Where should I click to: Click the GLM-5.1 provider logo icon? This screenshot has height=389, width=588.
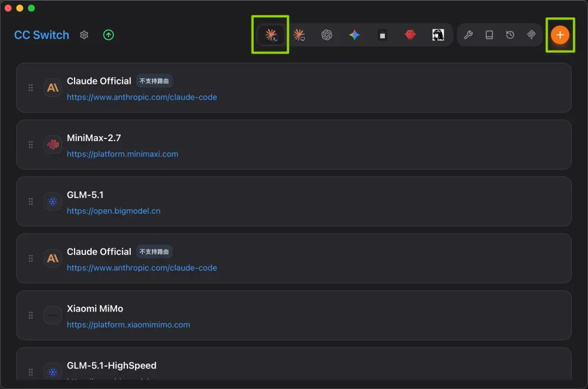[53, 202]
